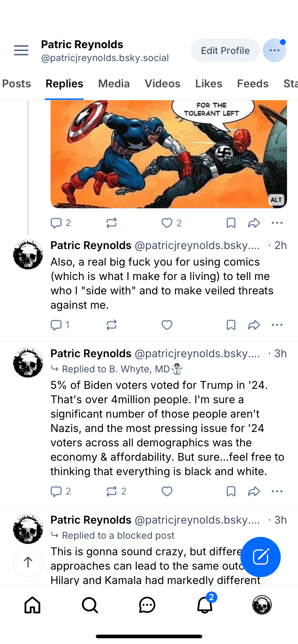Open "Replied to B. Whyte, MD" link
Screen dimensions: 298x644
click(116, 369)
